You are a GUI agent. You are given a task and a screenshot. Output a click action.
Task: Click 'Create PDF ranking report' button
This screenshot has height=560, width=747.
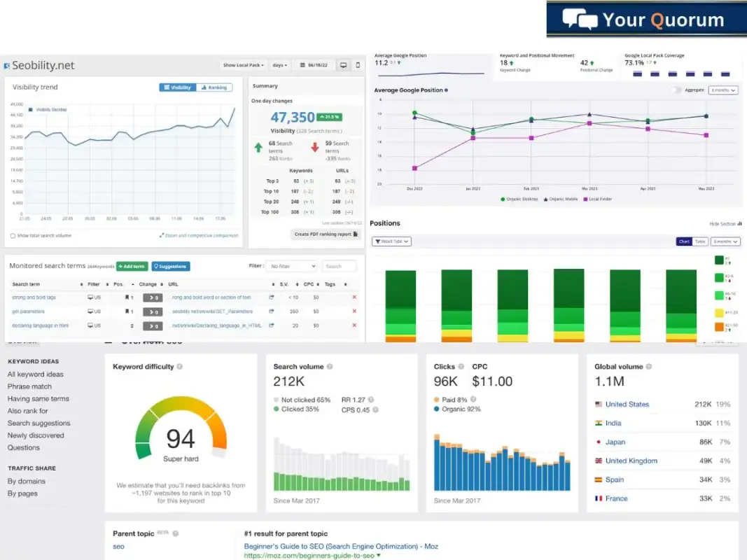pyautogui.click(x=326, y=234)
